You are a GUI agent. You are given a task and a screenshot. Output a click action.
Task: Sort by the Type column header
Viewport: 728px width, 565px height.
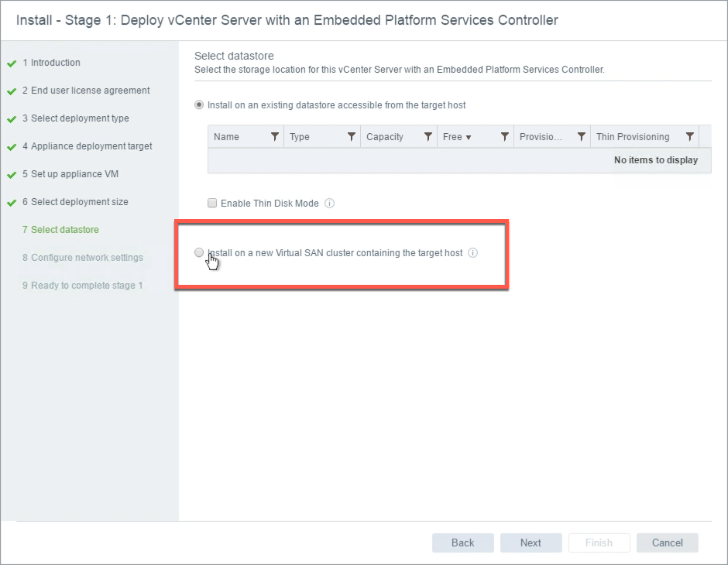coord(300,137)
